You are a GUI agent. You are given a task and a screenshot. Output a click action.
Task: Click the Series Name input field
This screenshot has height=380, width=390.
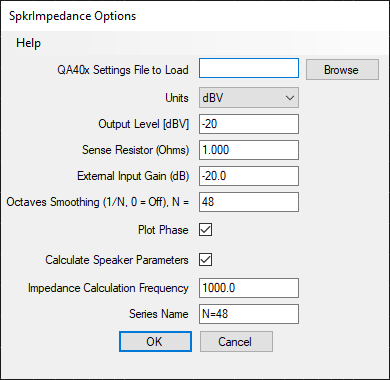(x=249, y=314)
